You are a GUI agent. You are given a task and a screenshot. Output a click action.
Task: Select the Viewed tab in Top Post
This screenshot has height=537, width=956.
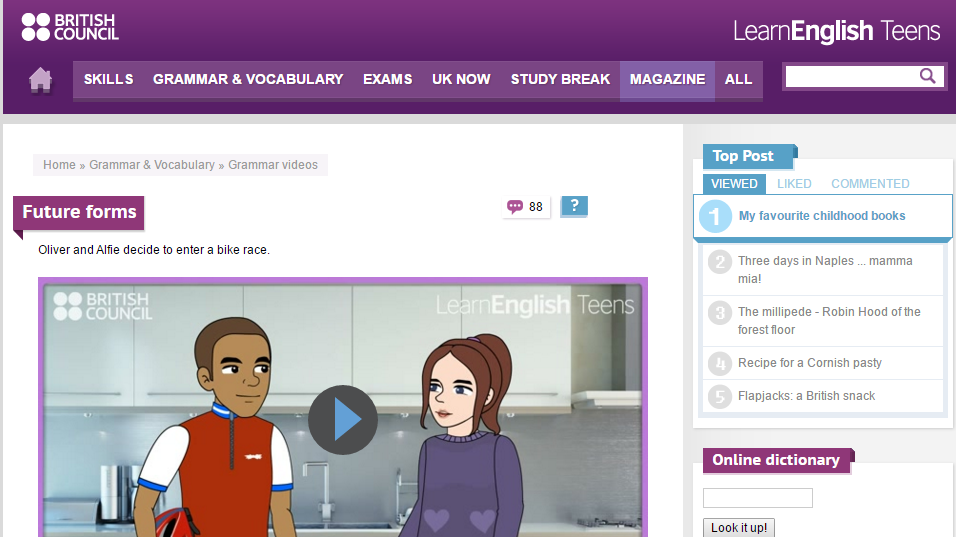click(x=734, y=184)
